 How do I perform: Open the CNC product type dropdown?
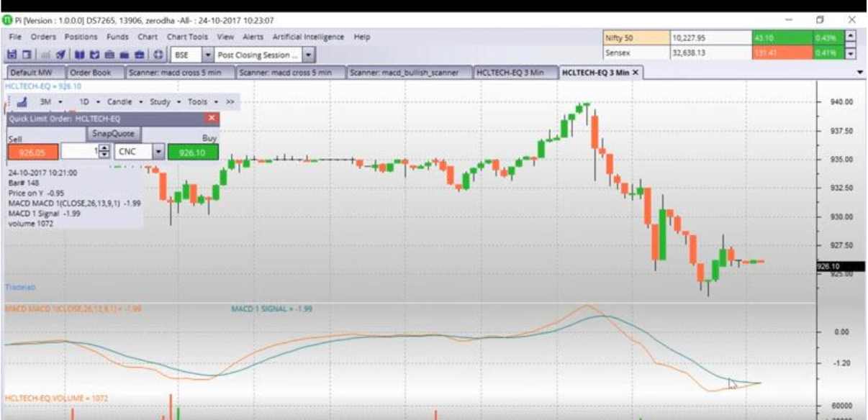[x=158, y=152]
